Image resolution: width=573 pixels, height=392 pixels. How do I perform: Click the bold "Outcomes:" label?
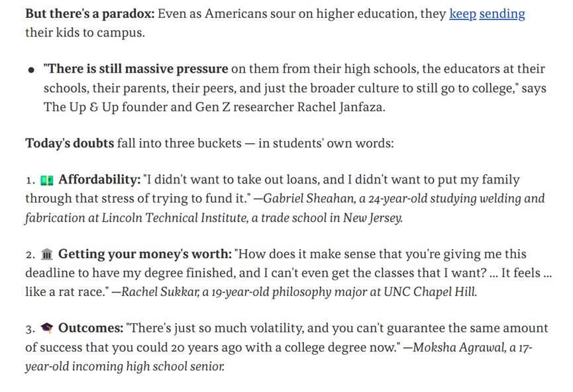click(x=91, y=328)
